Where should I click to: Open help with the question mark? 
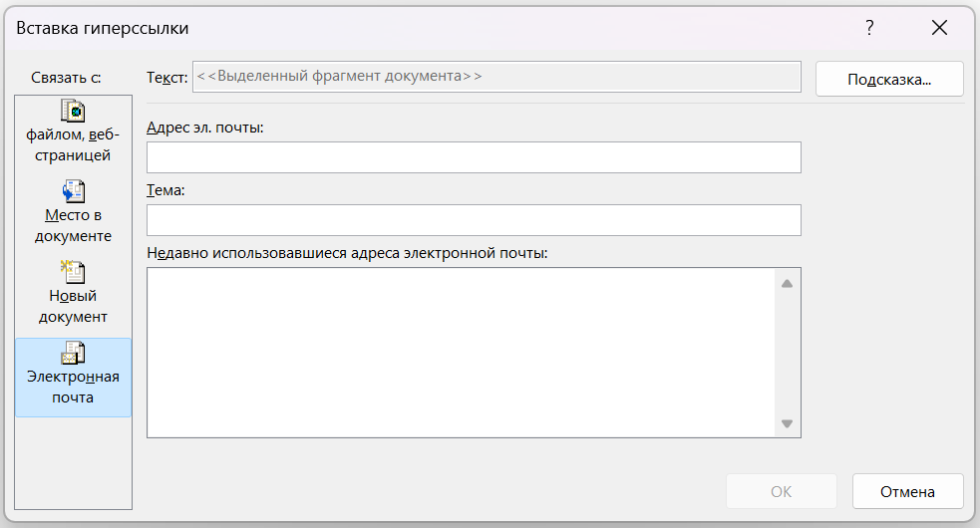click(869, 28)
